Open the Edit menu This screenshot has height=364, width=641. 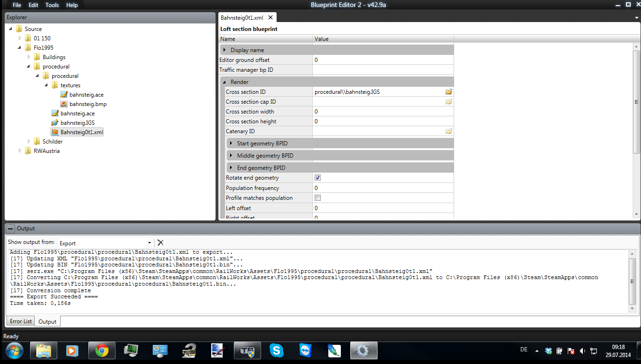(33, 5)
